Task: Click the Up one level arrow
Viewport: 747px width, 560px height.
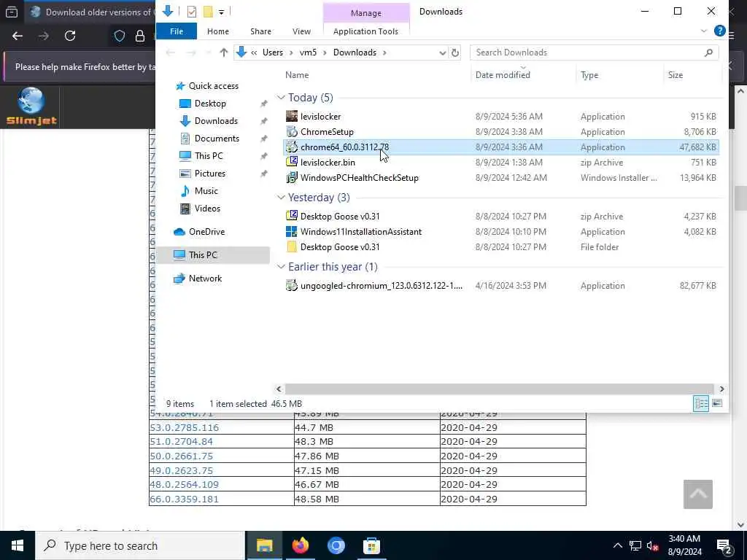Action: 223,52
